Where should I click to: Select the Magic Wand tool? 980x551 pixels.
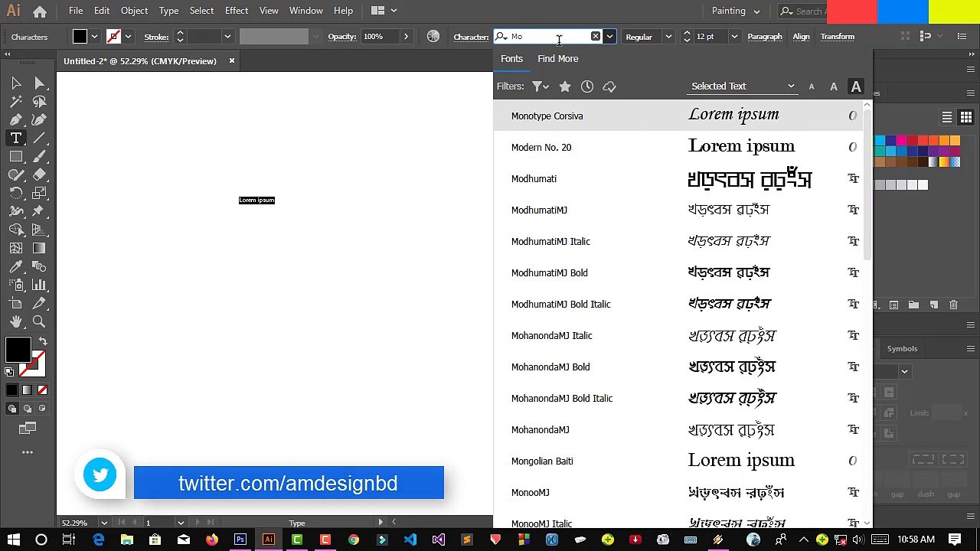click(16, 101)
